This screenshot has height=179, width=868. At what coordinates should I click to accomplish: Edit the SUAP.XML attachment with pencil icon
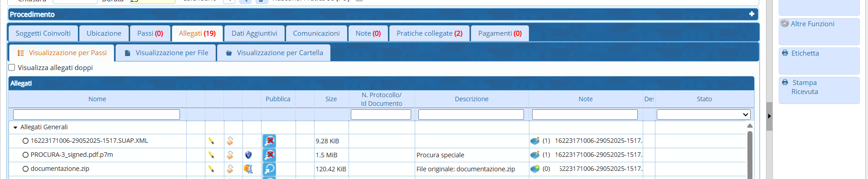[211, 141]
